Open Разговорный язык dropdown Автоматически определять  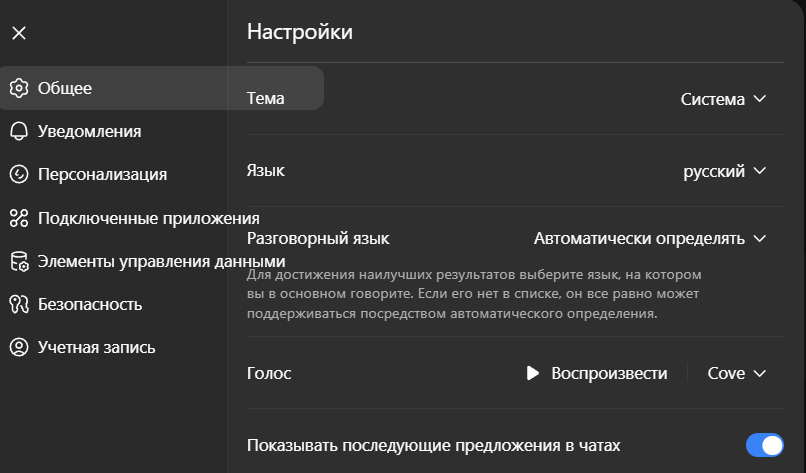tap(650, 239)
